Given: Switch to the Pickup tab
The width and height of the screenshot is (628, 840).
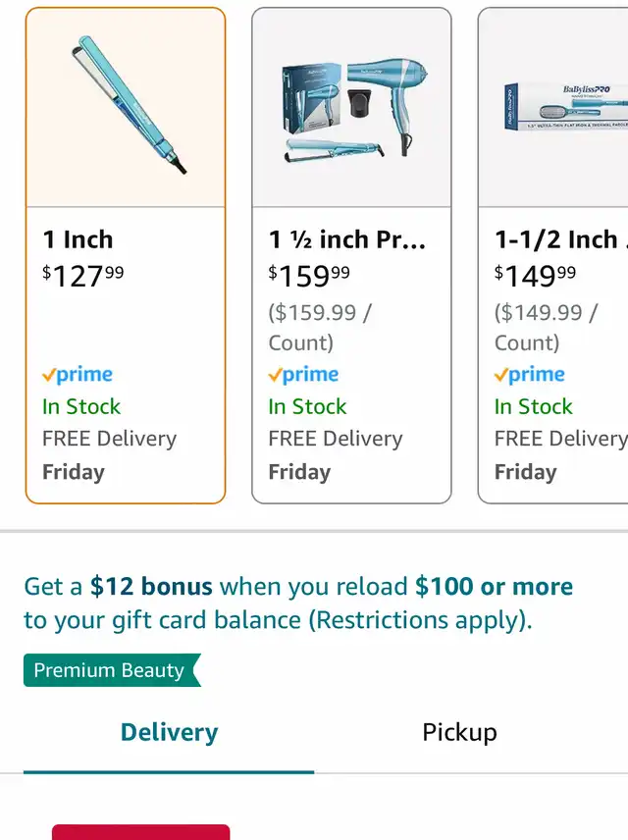Looking at the screenshot, I should tap(460, 732).
